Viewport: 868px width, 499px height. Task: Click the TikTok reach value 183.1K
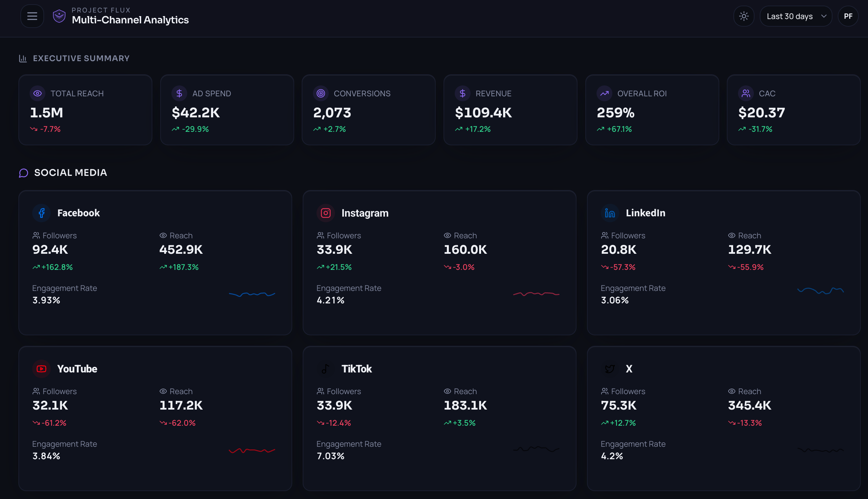pos(465,406)
